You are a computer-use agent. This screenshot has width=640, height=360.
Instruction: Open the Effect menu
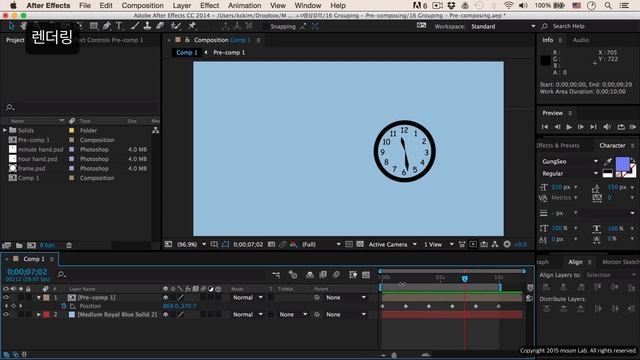[209, 5]
